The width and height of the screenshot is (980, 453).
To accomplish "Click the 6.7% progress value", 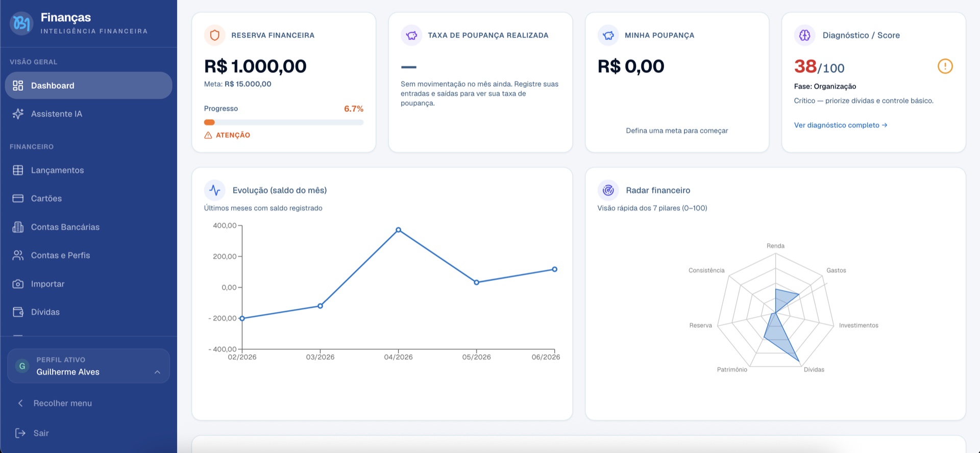I will [354, 109].
